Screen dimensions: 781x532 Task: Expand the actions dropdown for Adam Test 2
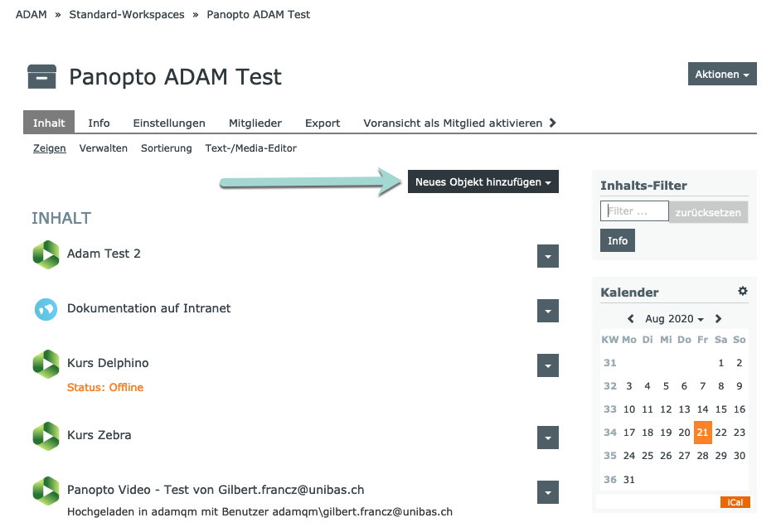click(548, 256)
